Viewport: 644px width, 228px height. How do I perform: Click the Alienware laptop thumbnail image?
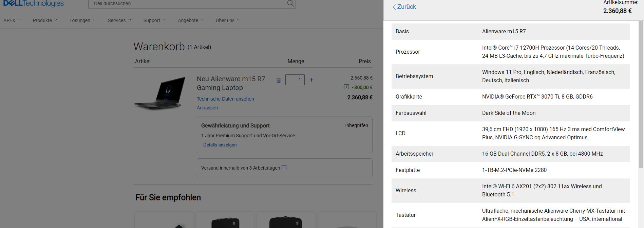160,93
